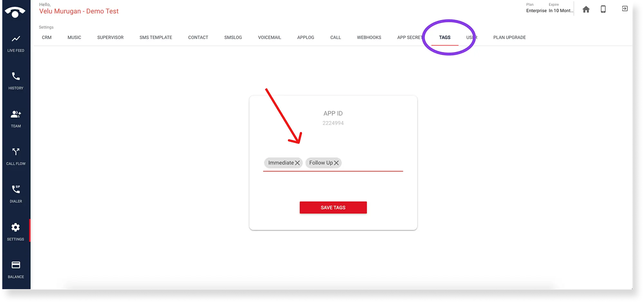Navigate to Call Flow
This screenshot has height=303, width=644.
tap(15, 155)
